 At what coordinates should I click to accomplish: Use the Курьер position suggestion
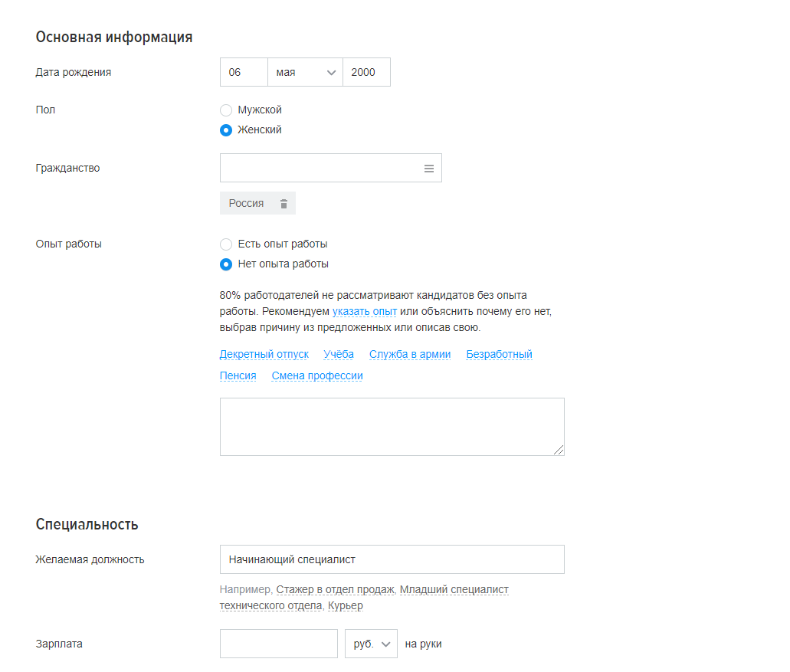point(346,606)
